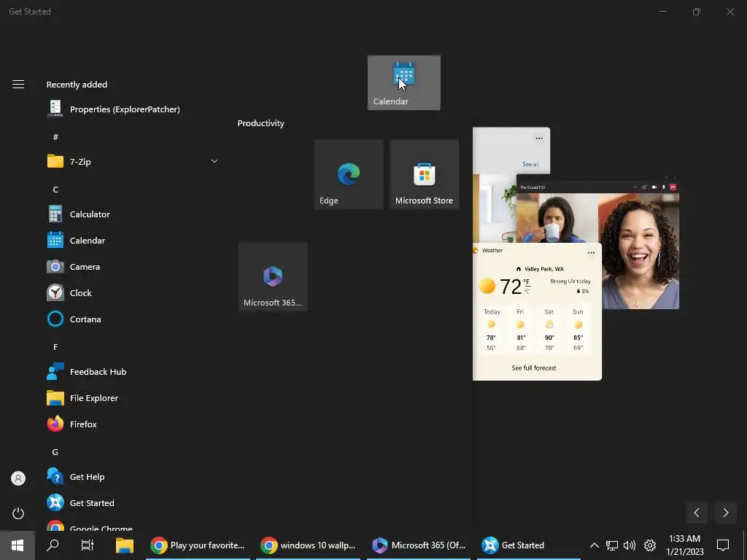Open Weather widget three-dot menu

click(x=591, y=253)
